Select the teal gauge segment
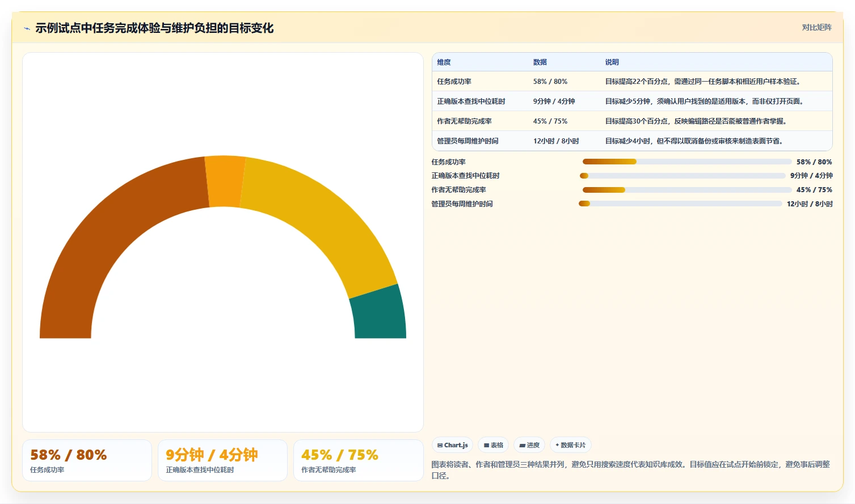This screenshot has width=855, height=504. coord(379,314)
